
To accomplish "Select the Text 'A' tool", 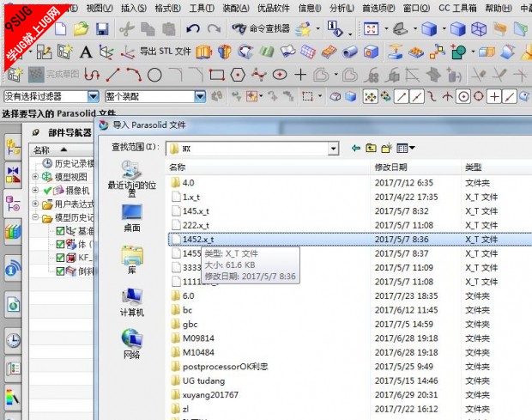I will (x=86, y=52).
